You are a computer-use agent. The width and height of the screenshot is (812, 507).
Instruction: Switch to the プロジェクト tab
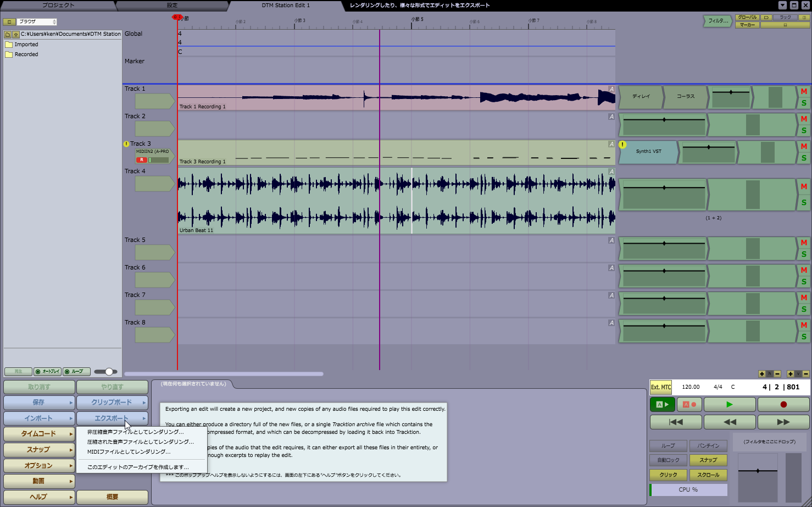[x=58, y=5]
